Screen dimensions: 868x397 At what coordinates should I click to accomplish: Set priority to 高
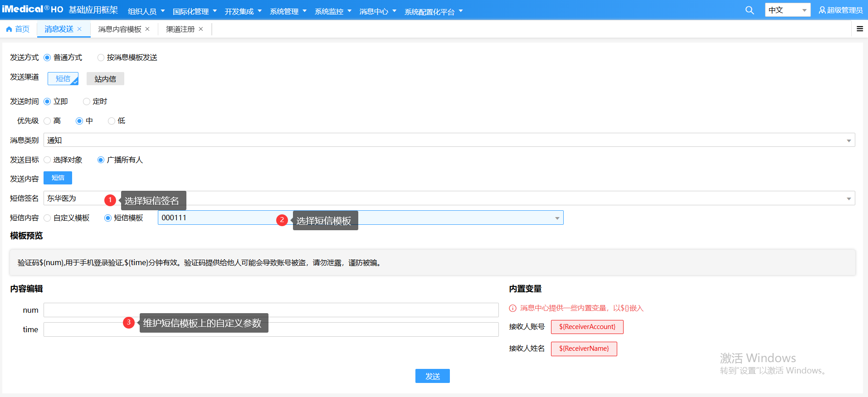coord(48,121)
